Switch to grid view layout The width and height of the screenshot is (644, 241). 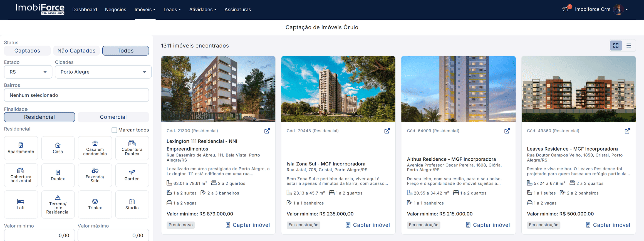pyautogui.click(x=616, y=46)
